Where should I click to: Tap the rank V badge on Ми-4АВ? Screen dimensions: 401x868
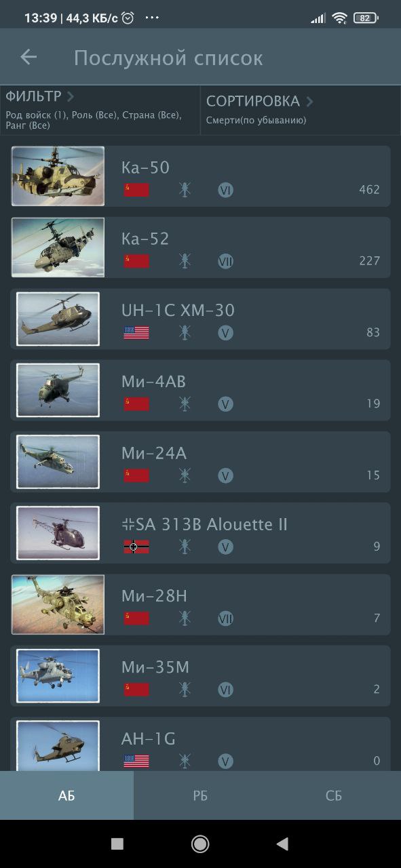point(225,404)
